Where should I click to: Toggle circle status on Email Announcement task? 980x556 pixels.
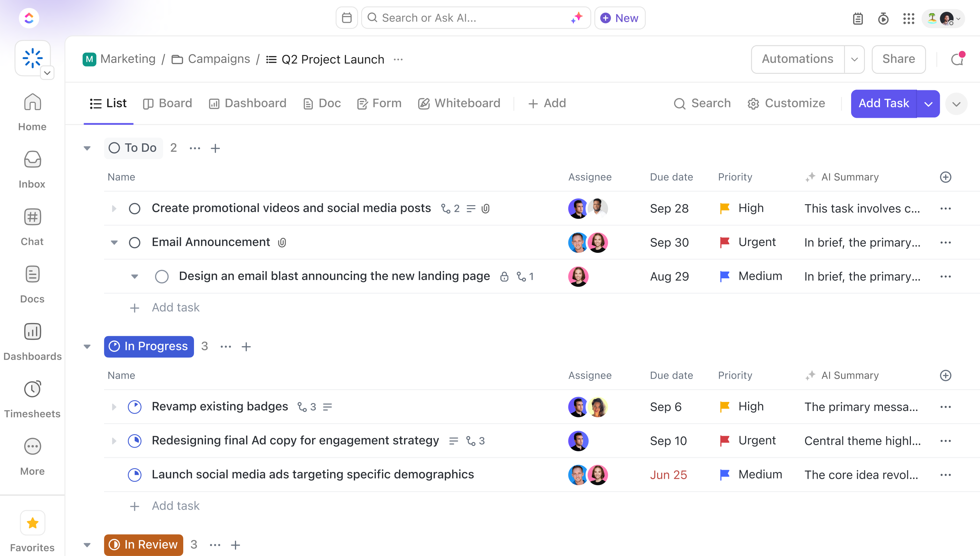point(134,242)
